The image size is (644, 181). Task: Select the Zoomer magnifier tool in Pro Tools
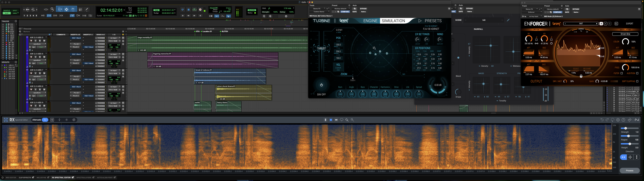pos(52,10)
